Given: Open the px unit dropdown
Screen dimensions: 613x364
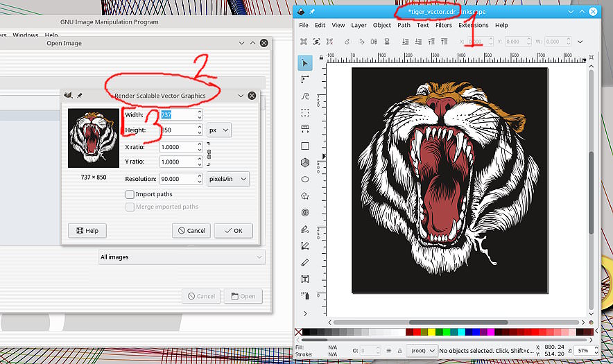Looking at the screenshot, I should pyautogui.click(x=219, y=130).
